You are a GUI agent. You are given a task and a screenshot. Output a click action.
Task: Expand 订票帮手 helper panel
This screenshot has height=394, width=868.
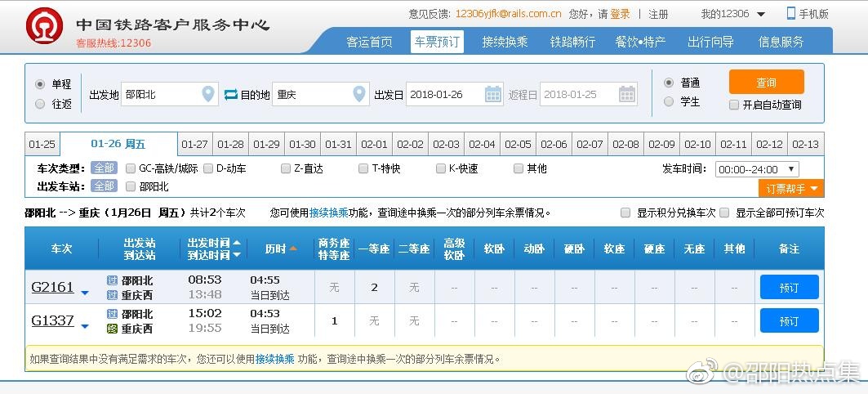point(791,189)
